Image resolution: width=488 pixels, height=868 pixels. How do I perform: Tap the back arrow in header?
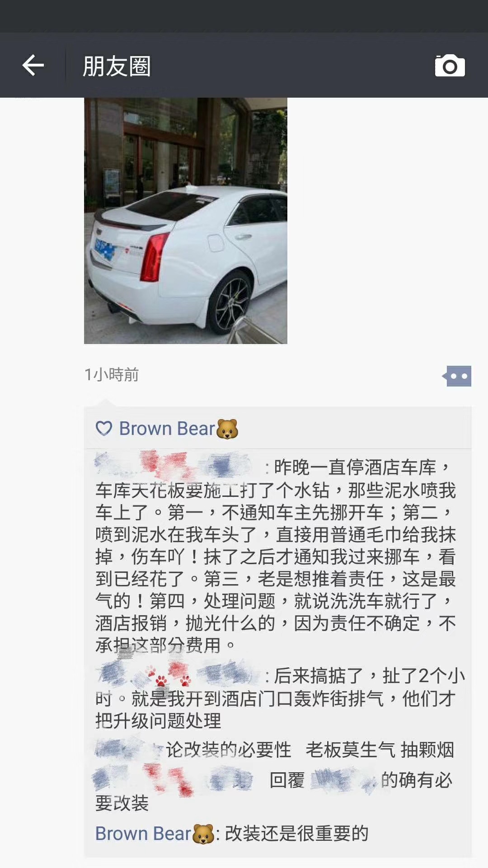tap(33, 65)
